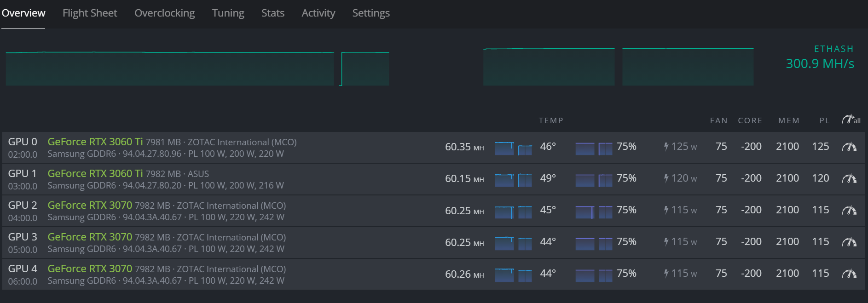Click the GPU 0 temperature mini chart
Viewport: 868px width, 303px height.
514,149
